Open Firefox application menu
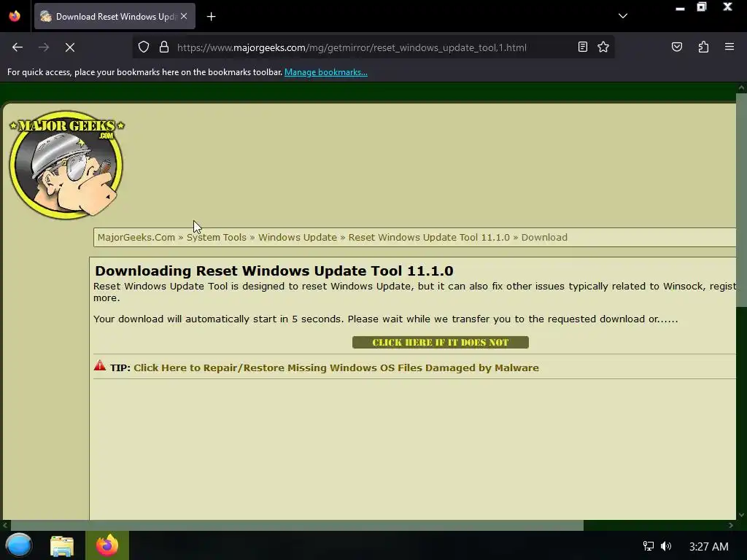This screenshot has height=560, width=747. pos(729,47)
